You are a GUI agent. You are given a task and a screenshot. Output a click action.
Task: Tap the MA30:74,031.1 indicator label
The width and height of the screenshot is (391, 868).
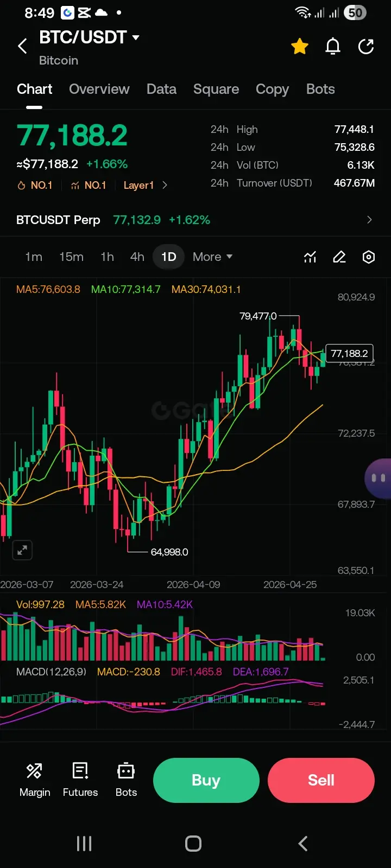coord(206,289)
